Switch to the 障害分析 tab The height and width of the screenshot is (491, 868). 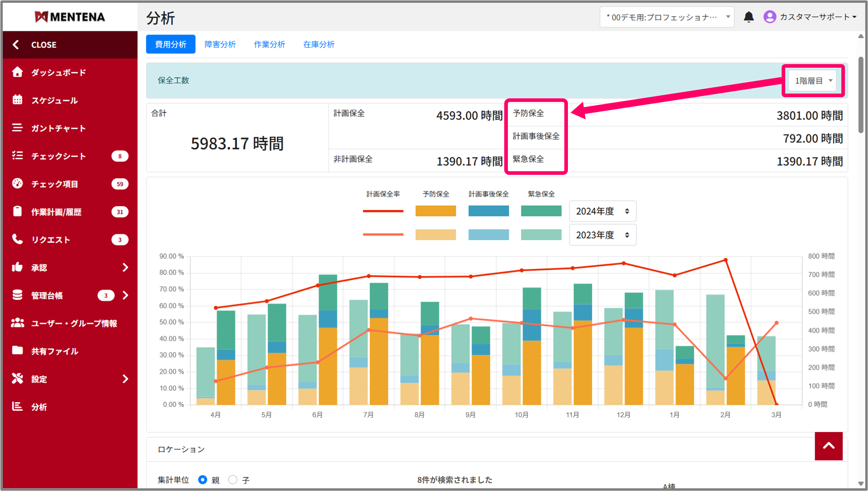(x=220, y=44)
